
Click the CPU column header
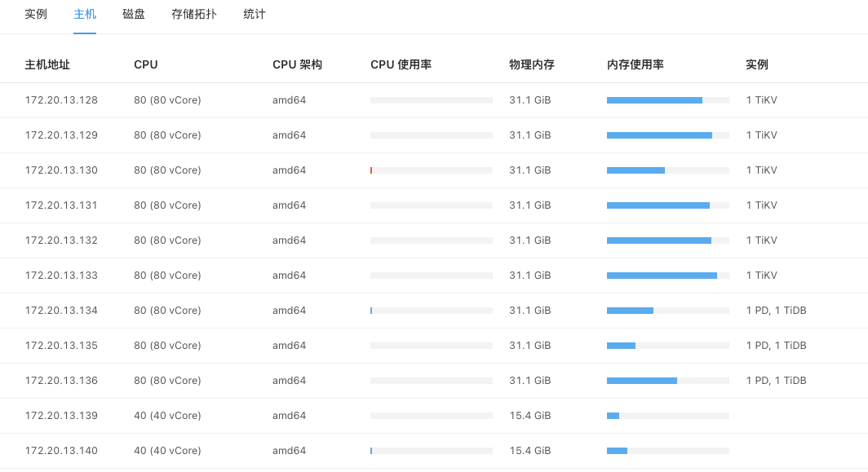coord(145,64)
